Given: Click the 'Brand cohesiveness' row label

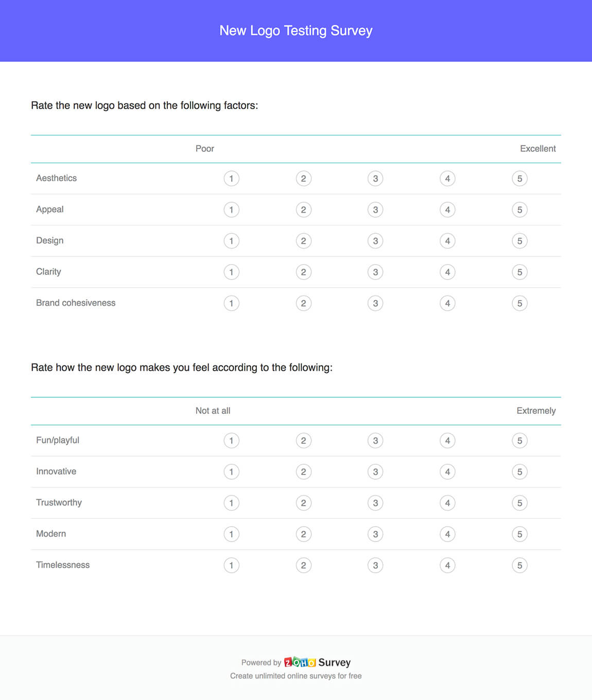Looking at the screenshot, I should pos(76,303).
